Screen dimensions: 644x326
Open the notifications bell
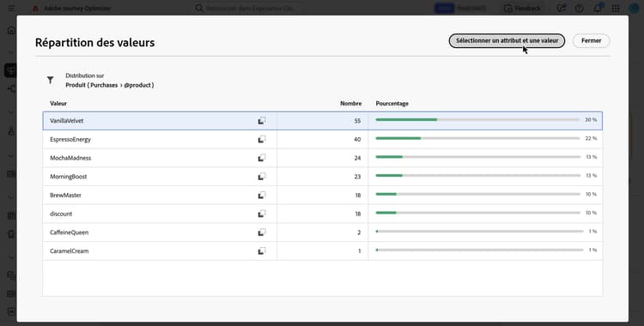click(x=598, y=9)
